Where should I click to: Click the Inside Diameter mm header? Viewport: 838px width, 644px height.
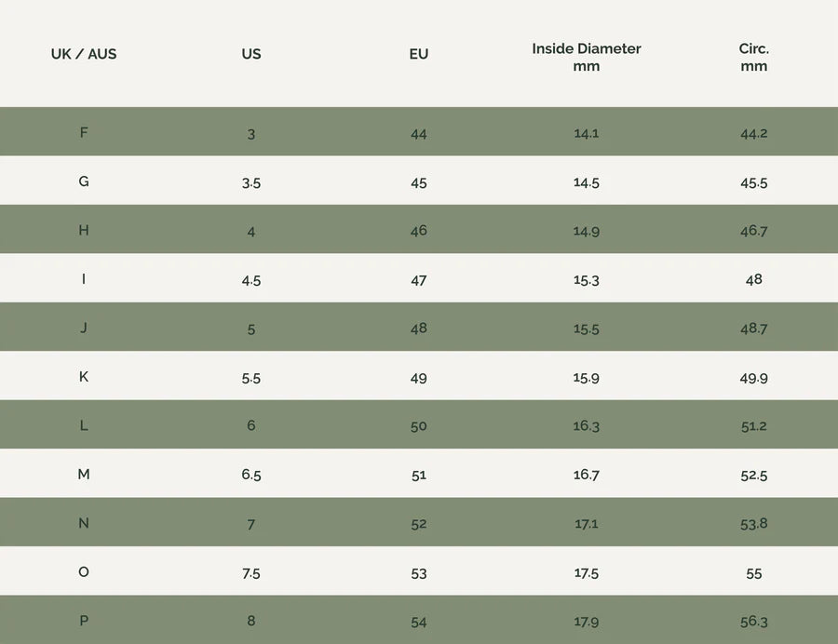pyautogui.click(x=587, y=57)
